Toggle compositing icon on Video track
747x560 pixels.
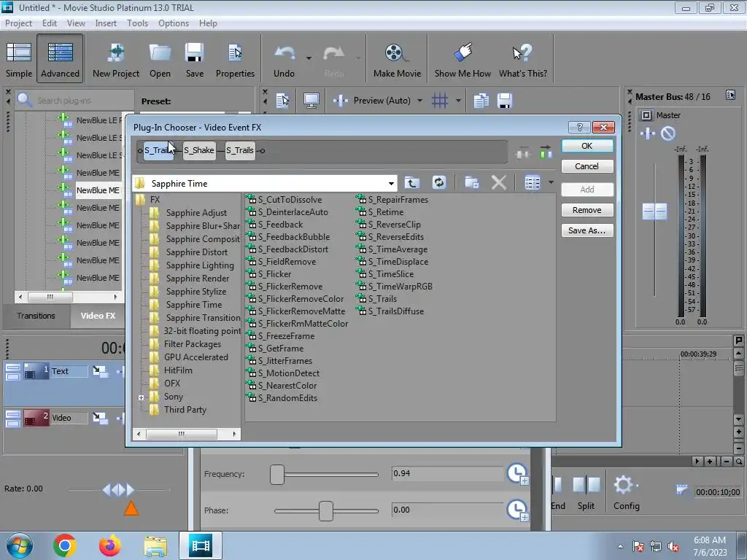[99, 418]
